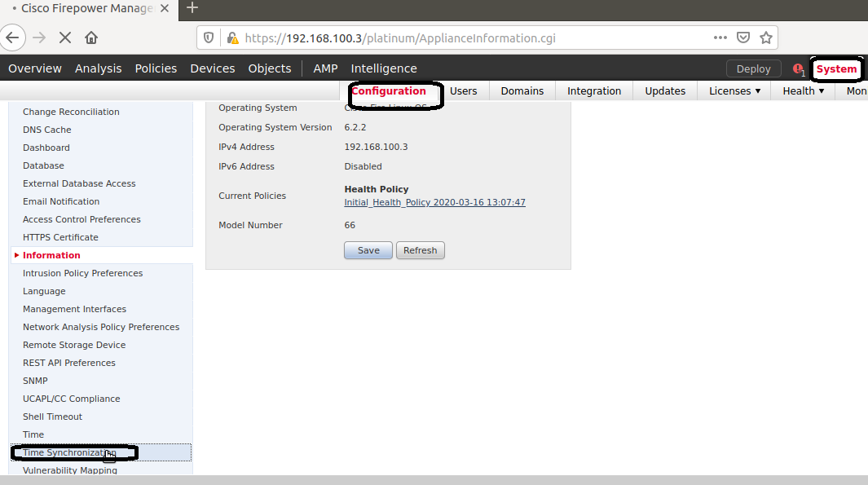Open UCAPL/CC Compliance settings
This screenshot has width=868, height=485.
pyautogui.click(x=72, y=399)
